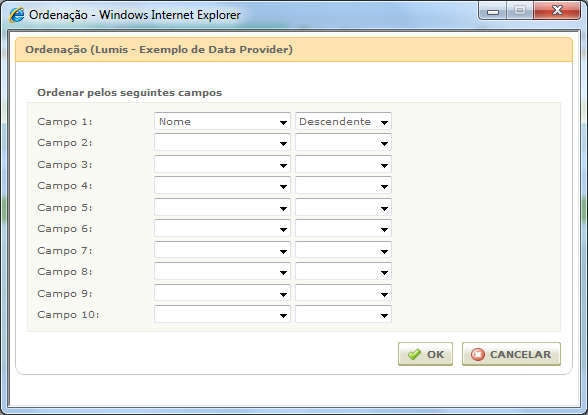Minimize the Ordenação window

[493, 11]
